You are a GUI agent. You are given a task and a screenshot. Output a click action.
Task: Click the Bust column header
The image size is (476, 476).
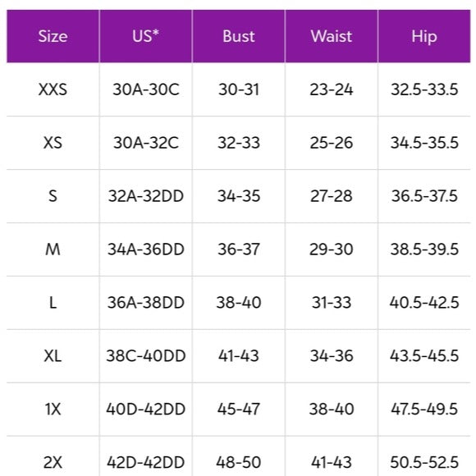coord(239,36)
